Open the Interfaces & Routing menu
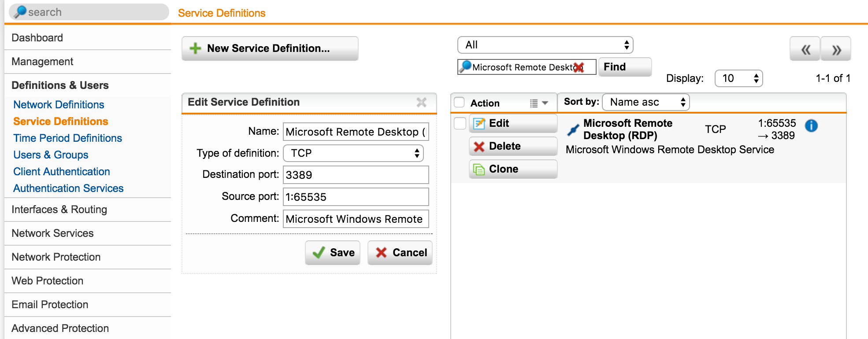The width and height of the screenshot is (868, 339). coord(88,210)
